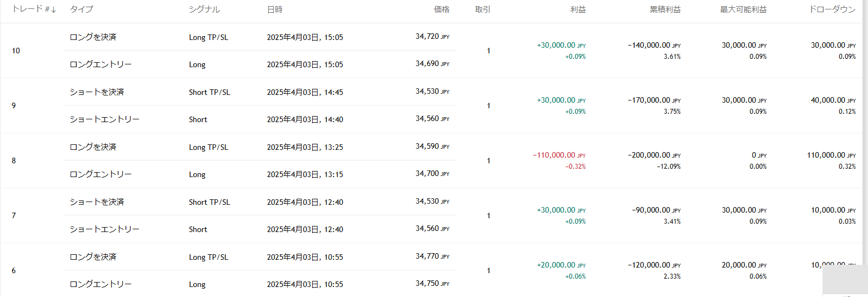Select trade number 8 row
Image resolution: width=868 pixels, height=297 pixels.
pos(14,161)
